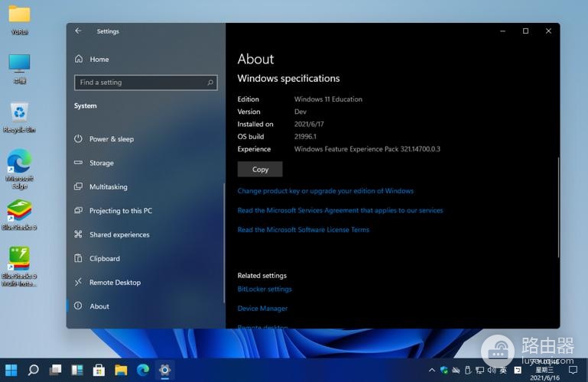
Task: Select the YuRui desktop folder
Action: 19,20
